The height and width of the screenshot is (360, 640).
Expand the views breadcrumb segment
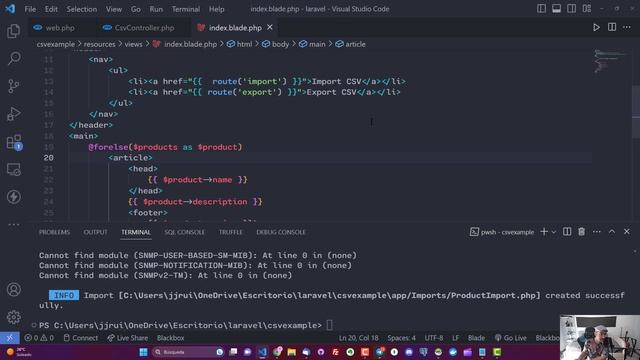pyautogui.click(x=133, y=44)
